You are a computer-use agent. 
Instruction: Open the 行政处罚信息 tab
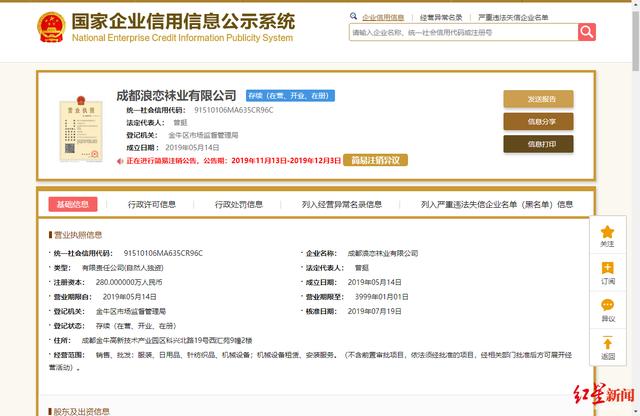click(x=239, y=204)
